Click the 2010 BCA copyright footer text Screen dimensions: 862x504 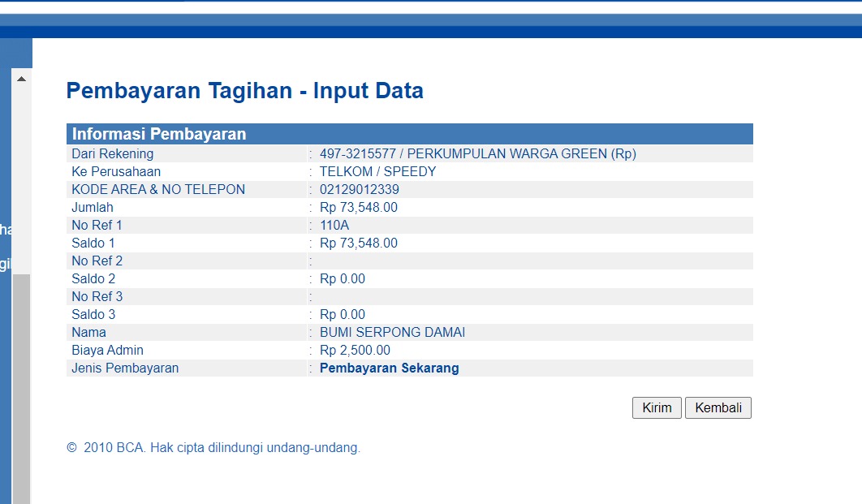coord(213,447)
